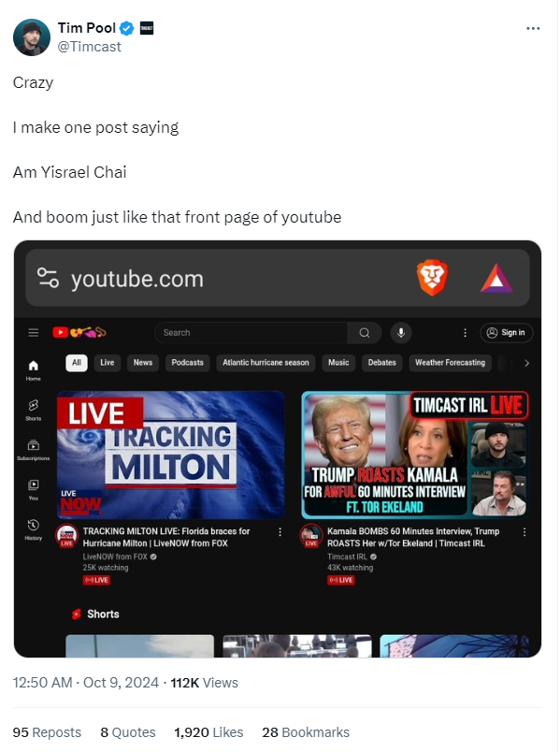This screenshot has height=752, width=560.
Task: Show more filter chips with right arrow
Action: 526,363
